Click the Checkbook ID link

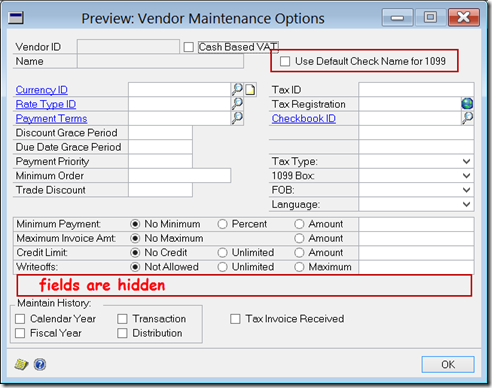click(x=304, y=119)
